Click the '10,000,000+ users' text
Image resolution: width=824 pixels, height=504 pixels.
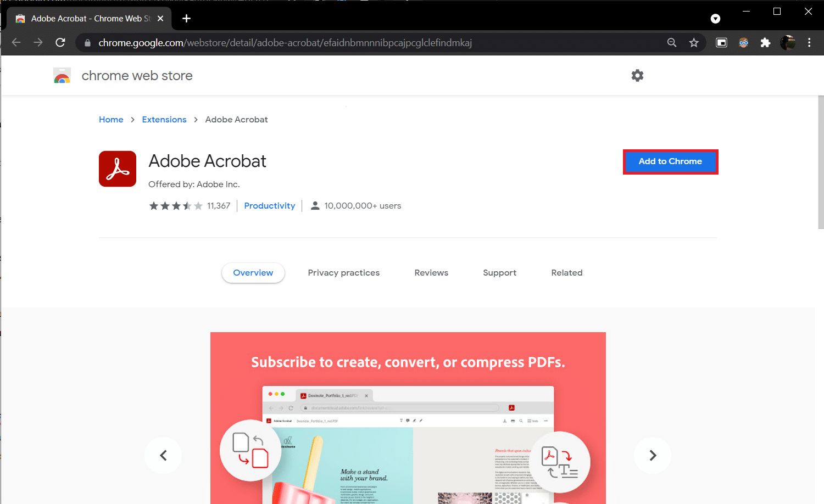(363, 206)
